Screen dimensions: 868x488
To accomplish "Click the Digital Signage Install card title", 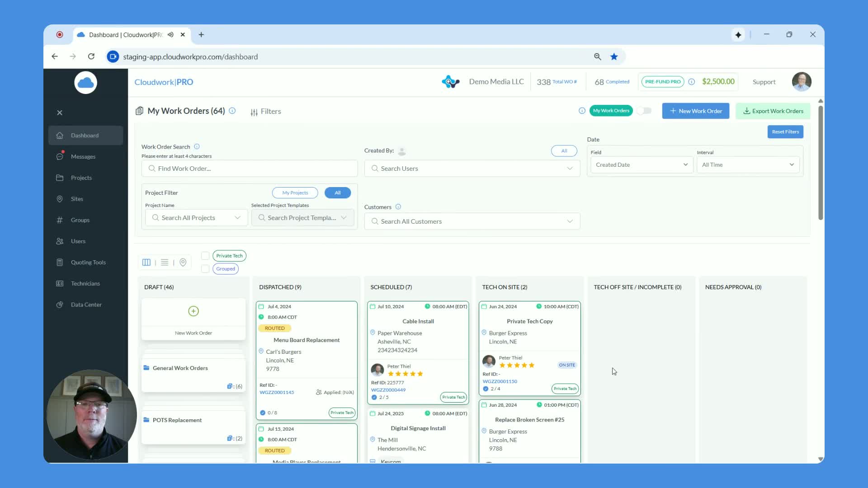I will (418, 429).
